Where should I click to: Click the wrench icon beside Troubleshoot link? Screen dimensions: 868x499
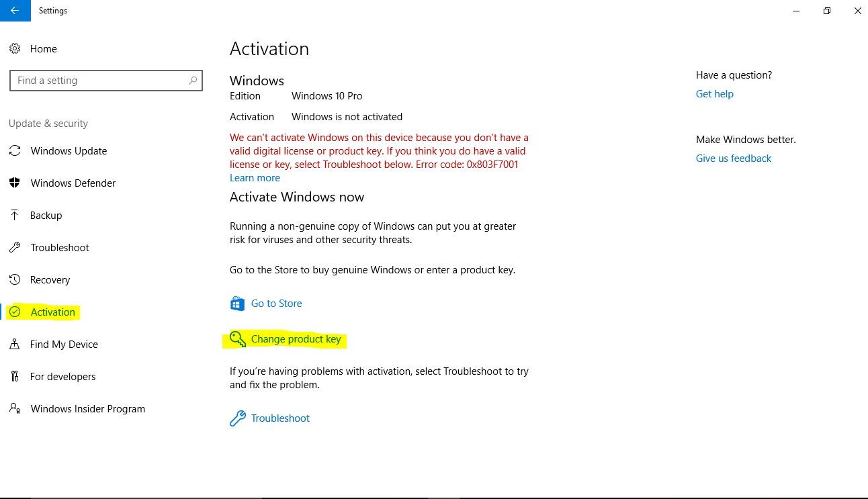click(237, 418)
